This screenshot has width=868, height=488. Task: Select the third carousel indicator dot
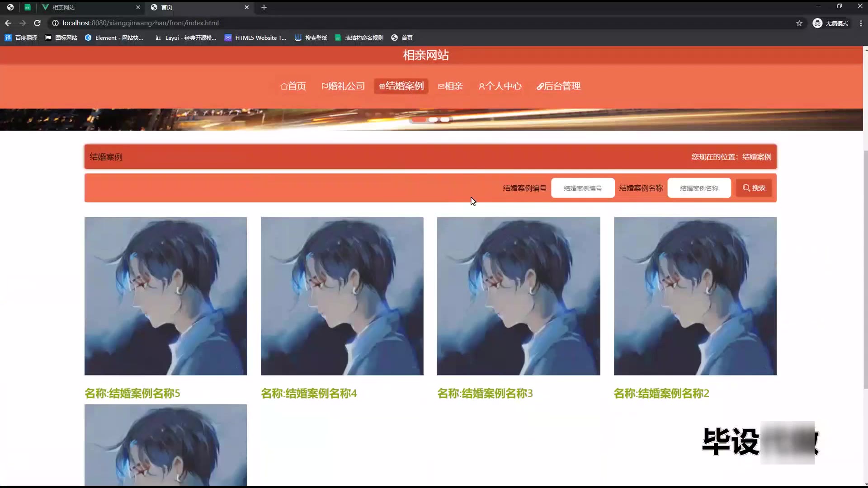click(445, 120)
